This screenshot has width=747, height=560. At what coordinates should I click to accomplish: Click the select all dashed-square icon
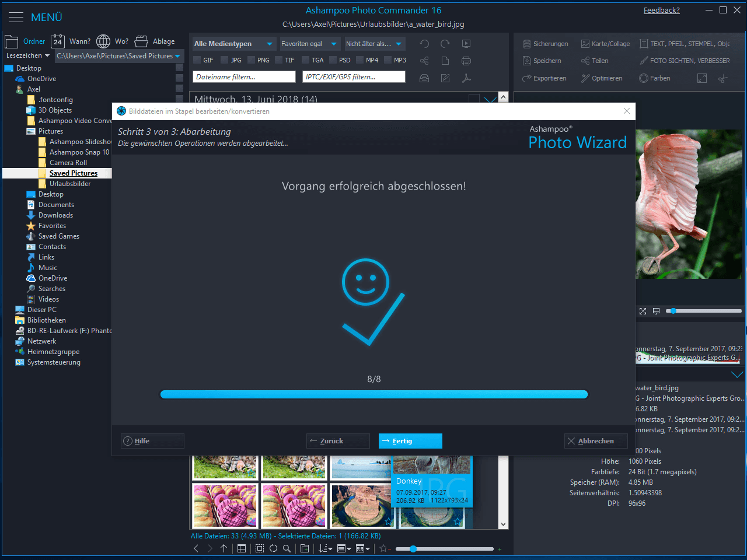260,548
